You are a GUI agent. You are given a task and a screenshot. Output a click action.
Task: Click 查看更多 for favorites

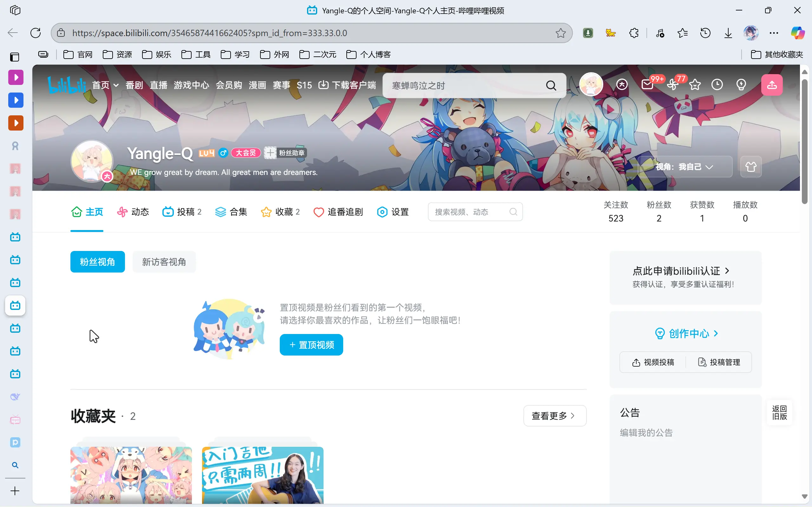pyautogui.click(x=554, y=416)
